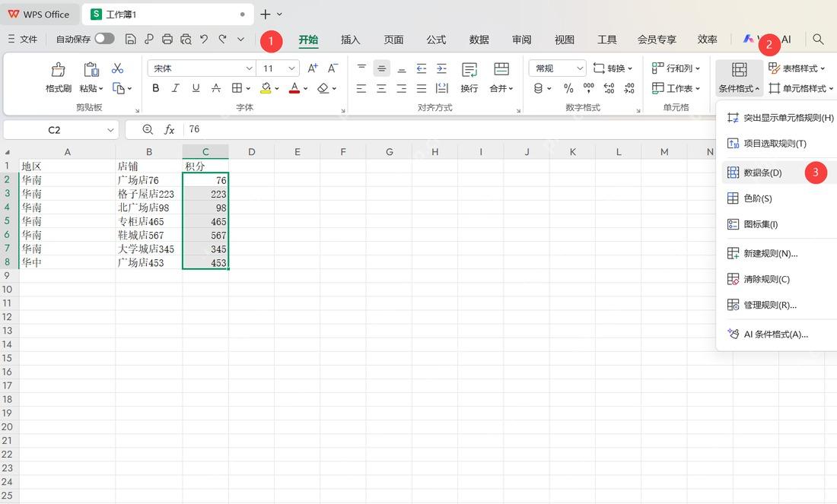Viewport: 837px width, 504px height.
Task: Open the File (文件) menu
Action: (x=22, y=39)
